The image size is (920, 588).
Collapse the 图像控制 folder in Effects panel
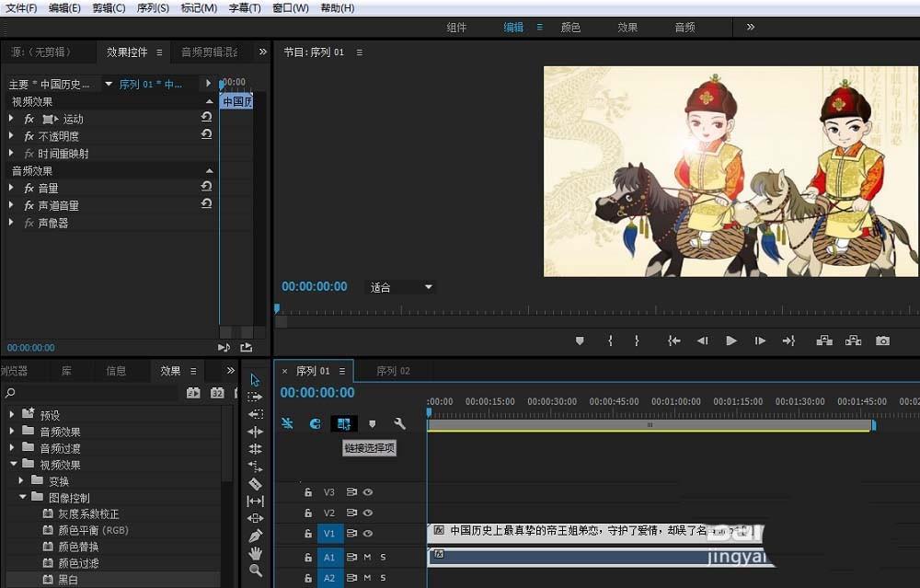point(24,497)
